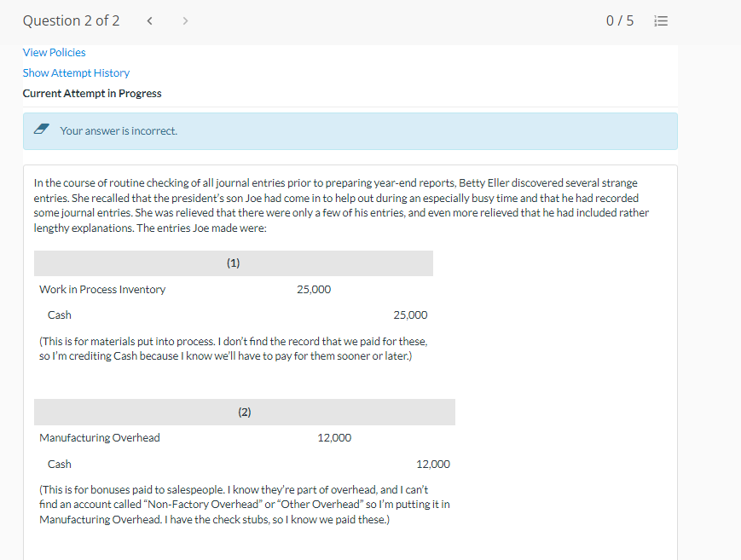Click the back chevron beside Question 2

[149, 20]
